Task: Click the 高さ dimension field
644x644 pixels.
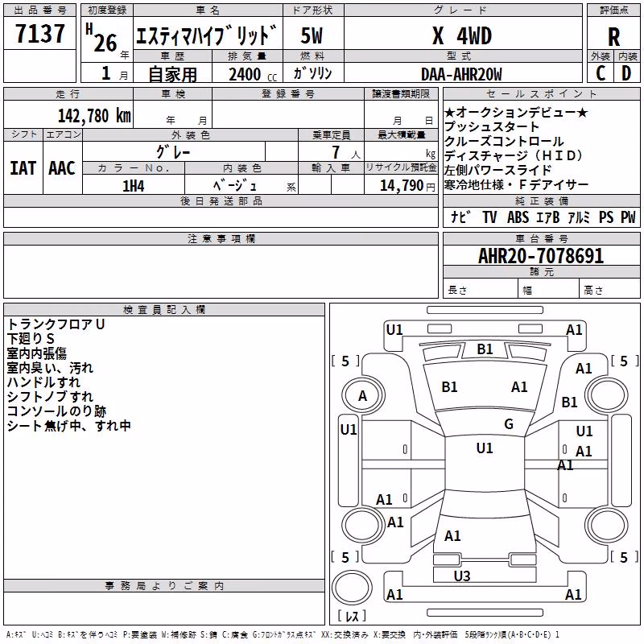Action: pyautogui.click(x=609, y=290)
